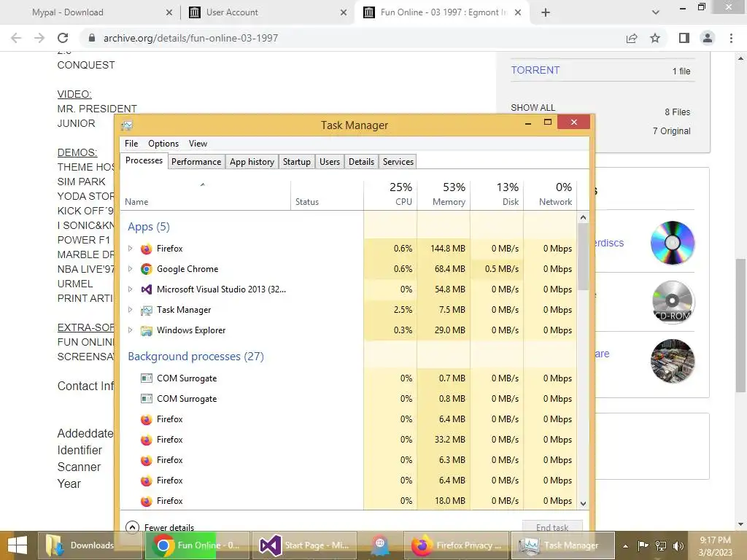This screenshot has height=560, width=747.
Task: Switch to the Users tab
Action: click(330, 162)
